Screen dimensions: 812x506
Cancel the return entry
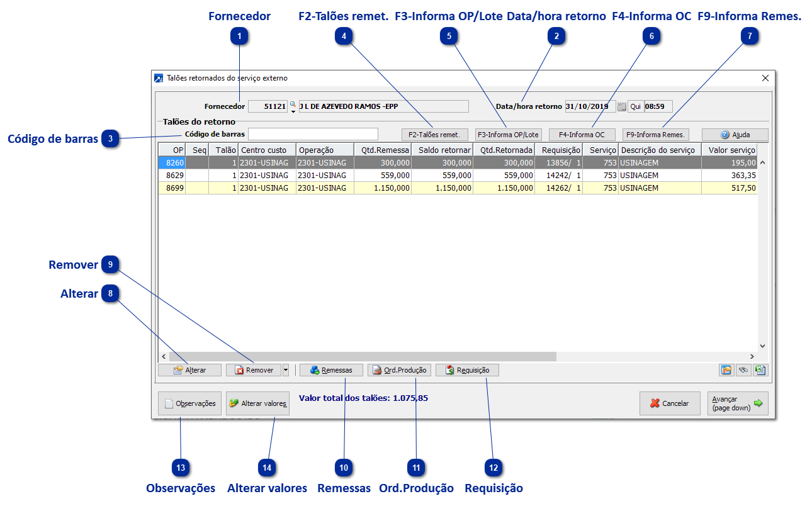click(670, 403)
